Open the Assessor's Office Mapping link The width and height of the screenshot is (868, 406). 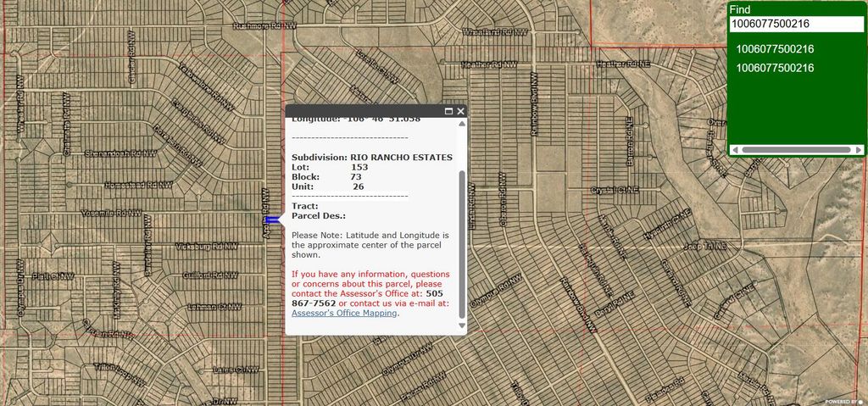(x=344, y=313)
